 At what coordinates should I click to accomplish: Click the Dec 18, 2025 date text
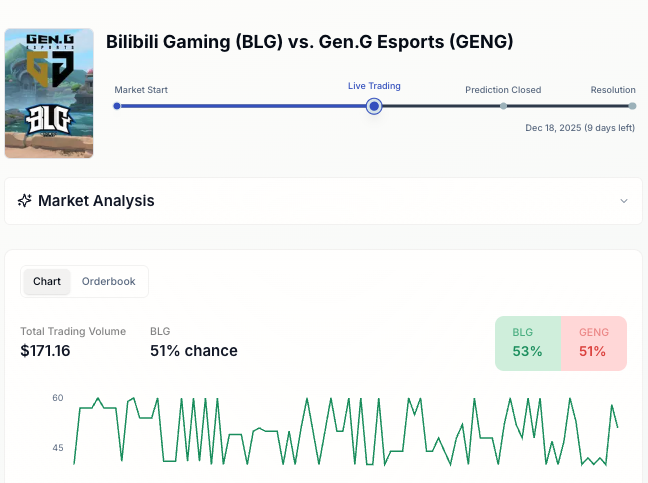pos(580,128)
